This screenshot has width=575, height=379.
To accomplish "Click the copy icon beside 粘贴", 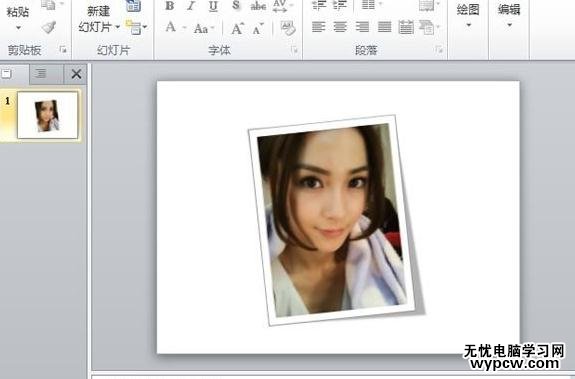I will click(49, 5).
